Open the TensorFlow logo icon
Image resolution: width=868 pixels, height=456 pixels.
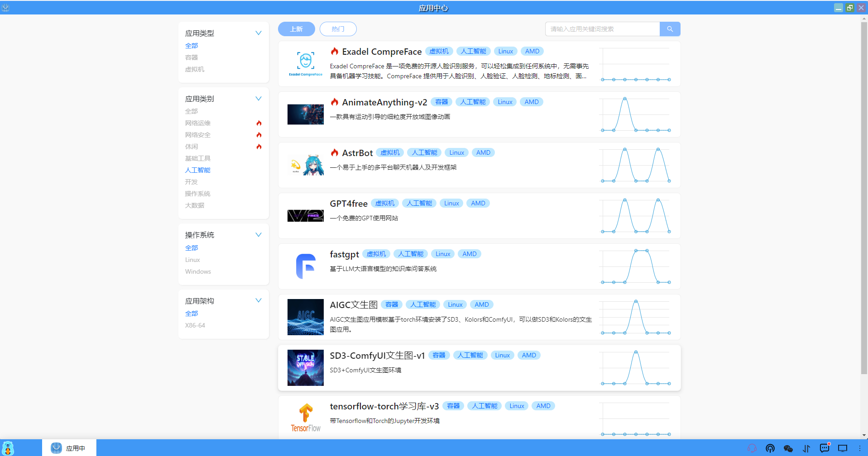click(x=306, y=418)
